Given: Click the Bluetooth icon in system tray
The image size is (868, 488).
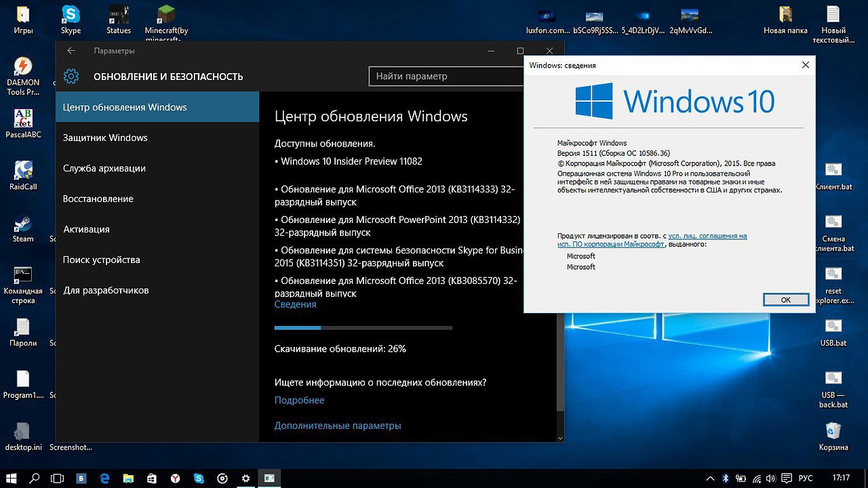Looking at the screenshot, I should click(x=724, y=479).
